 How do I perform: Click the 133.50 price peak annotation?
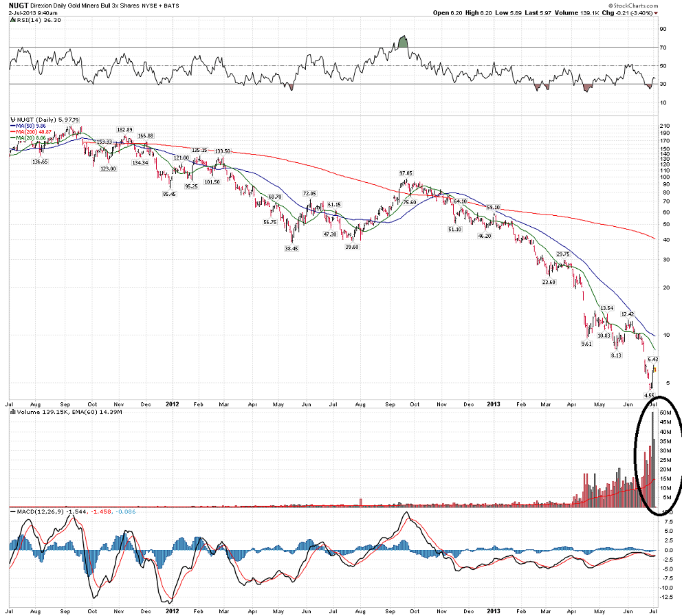223,151
